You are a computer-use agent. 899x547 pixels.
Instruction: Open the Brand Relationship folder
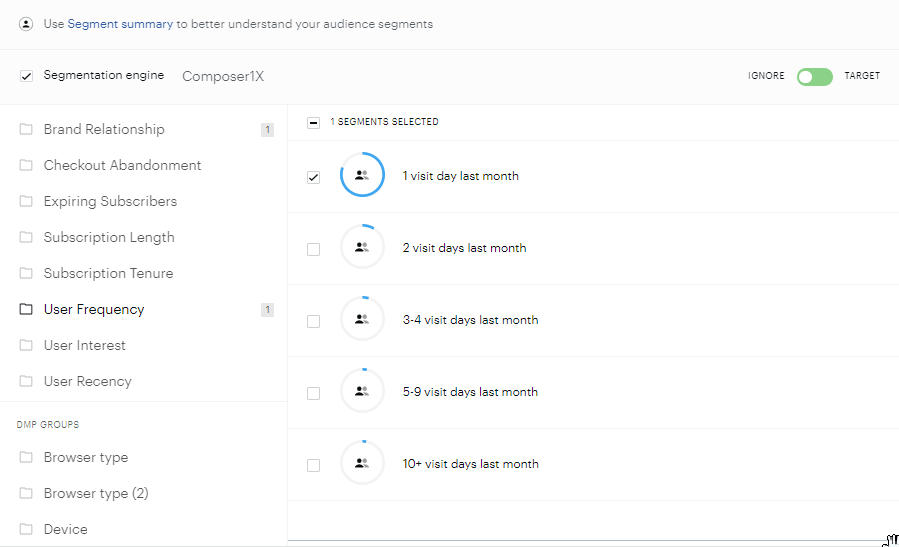pyautogui.click(x=104, y=129)
